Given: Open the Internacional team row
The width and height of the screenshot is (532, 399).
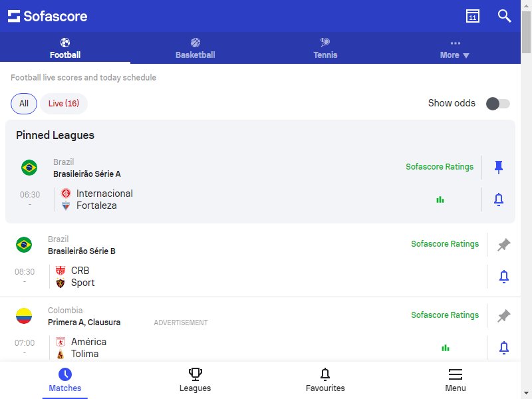Looking at the screenshot, I should click(104, 194).
